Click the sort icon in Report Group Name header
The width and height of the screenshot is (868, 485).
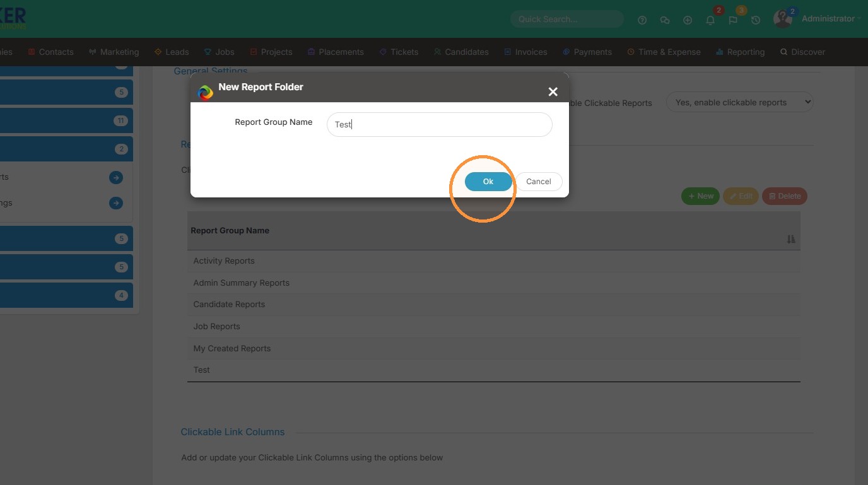791,239
